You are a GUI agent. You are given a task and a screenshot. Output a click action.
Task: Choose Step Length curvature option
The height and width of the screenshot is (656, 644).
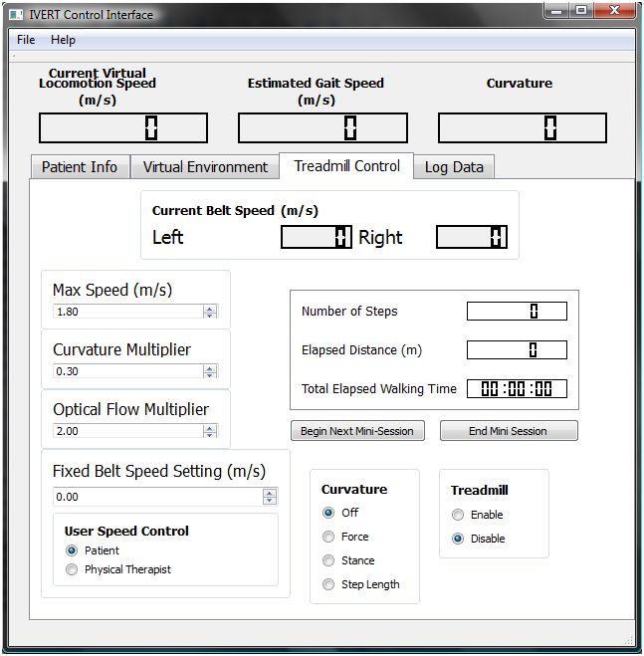tap(328, 584)
